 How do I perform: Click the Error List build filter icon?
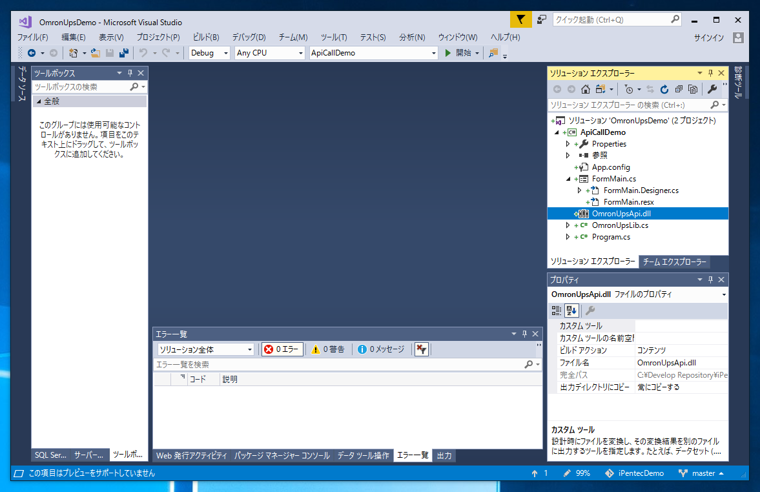421,349
